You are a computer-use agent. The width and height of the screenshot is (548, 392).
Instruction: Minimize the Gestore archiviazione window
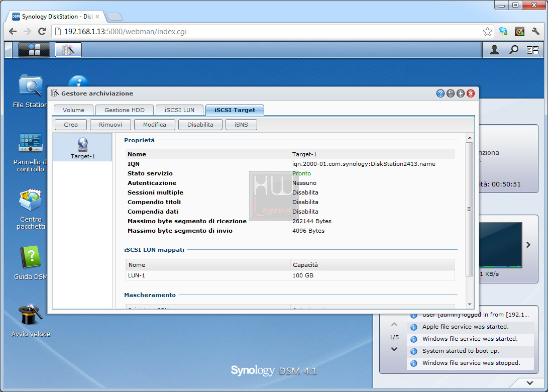[x=451, y=93]
